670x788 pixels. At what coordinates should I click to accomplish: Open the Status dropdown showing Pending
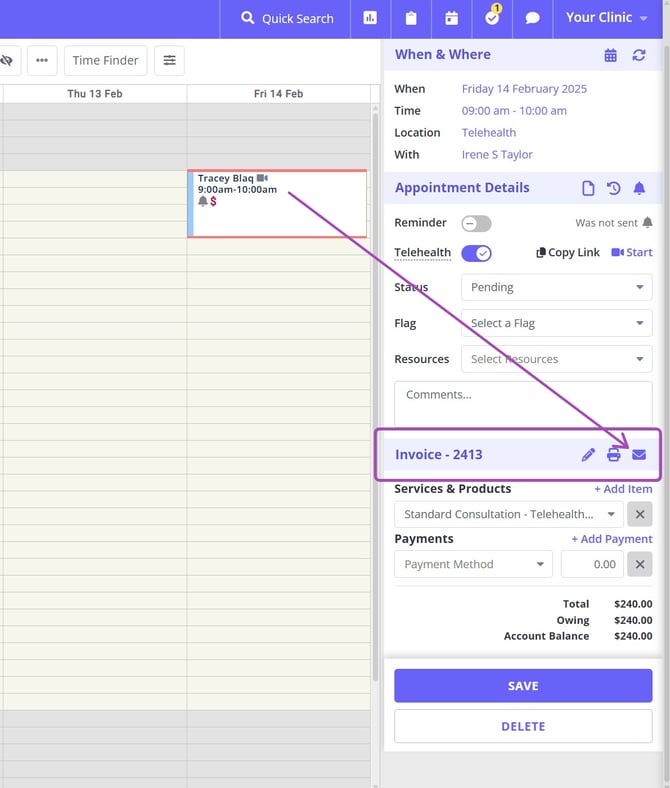click(556, 287)
